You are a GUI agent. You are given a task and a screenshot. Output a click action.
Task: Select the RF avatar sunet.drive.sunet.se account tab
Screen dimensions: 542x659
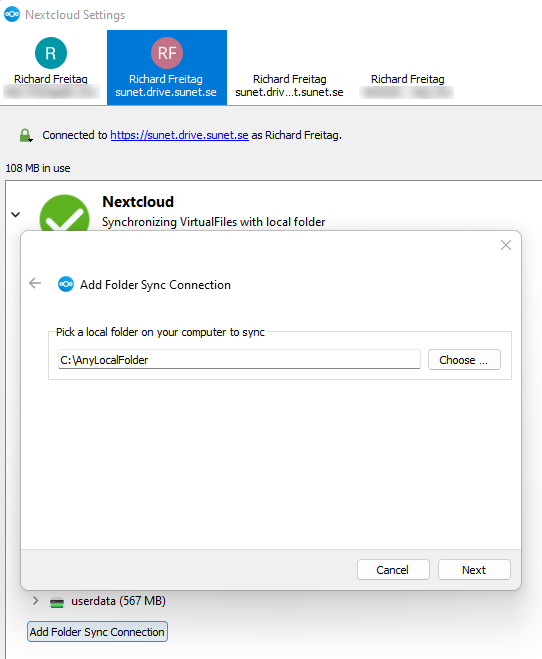click(167, 67)
